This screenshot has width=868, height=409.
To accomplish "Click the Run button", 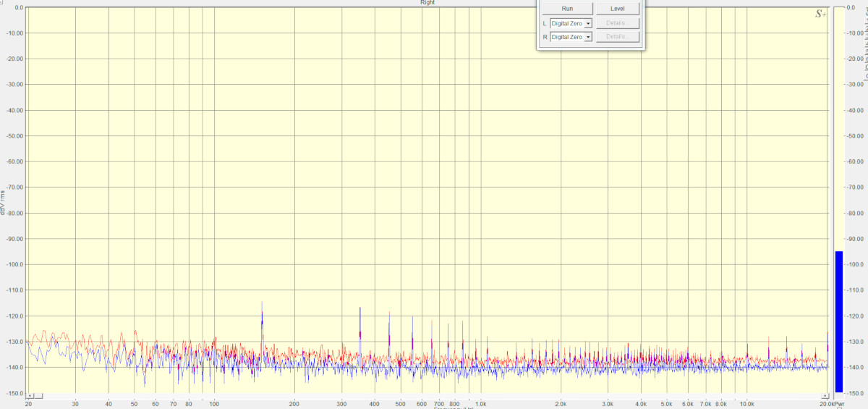I will click(568, 9).
